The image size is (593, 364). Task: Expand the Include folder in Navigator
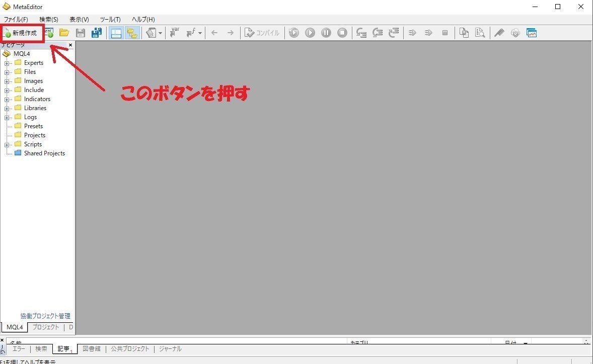pyautogui.click(x=6, y=89)
